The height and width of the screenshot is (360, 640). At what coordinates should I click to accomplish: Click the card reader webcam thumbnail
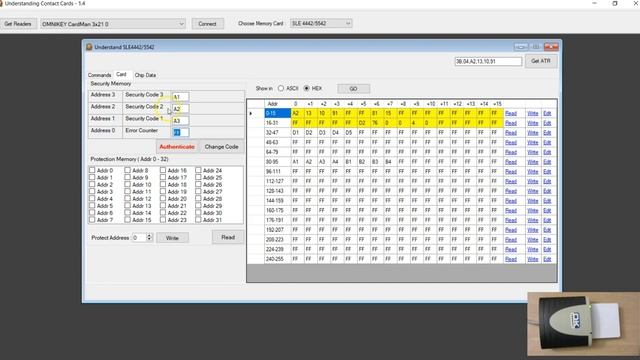coord(583,324)
